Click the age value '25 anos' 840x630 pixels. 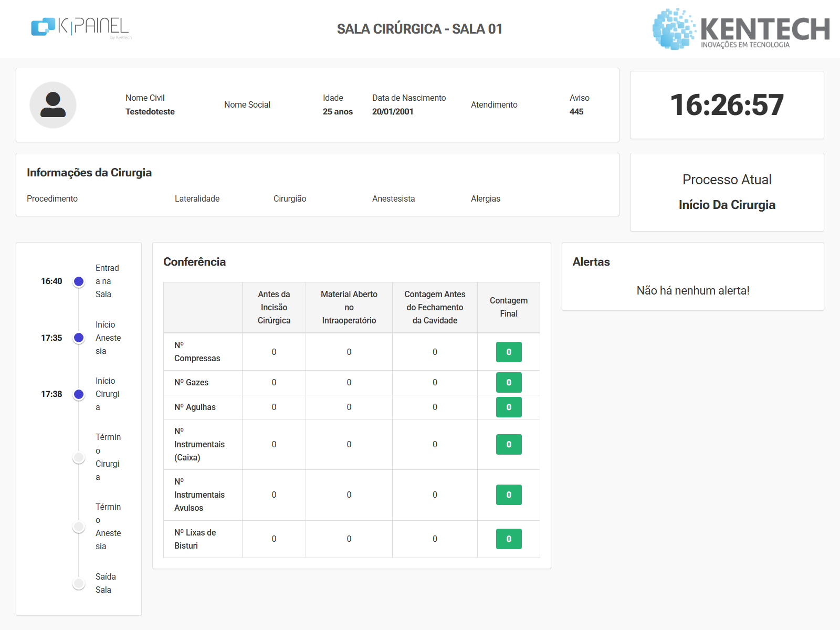[x=338, y=111]
